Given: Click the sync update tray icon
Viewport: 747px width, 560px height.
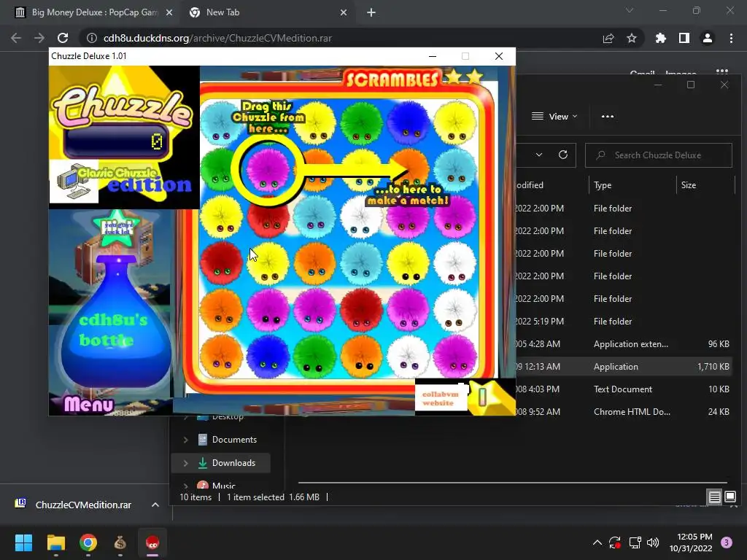Looking at the screenshot, I should (615, 542).
